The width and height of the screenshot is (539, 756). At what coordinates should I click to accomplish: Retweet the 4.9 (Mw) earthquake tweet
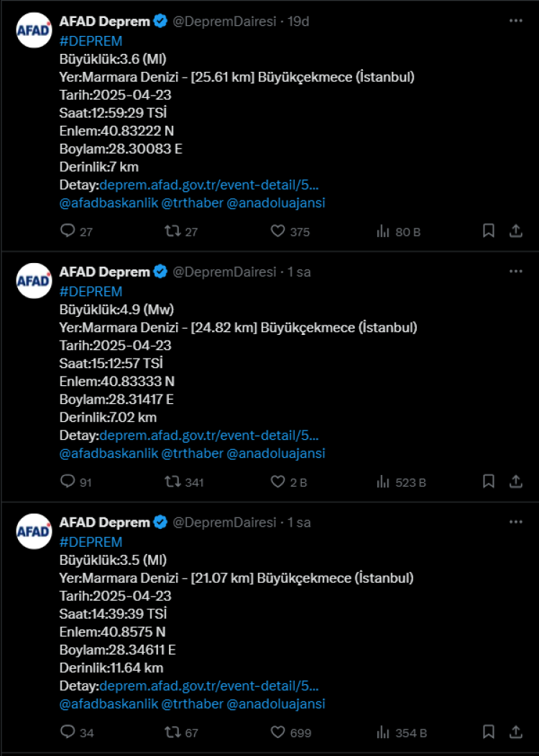pyautogui.click(x=173, y=482)
